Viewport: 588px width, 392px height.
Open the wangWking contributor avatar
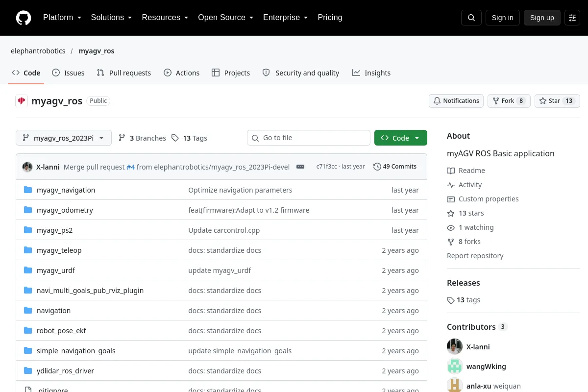[455, 366]
